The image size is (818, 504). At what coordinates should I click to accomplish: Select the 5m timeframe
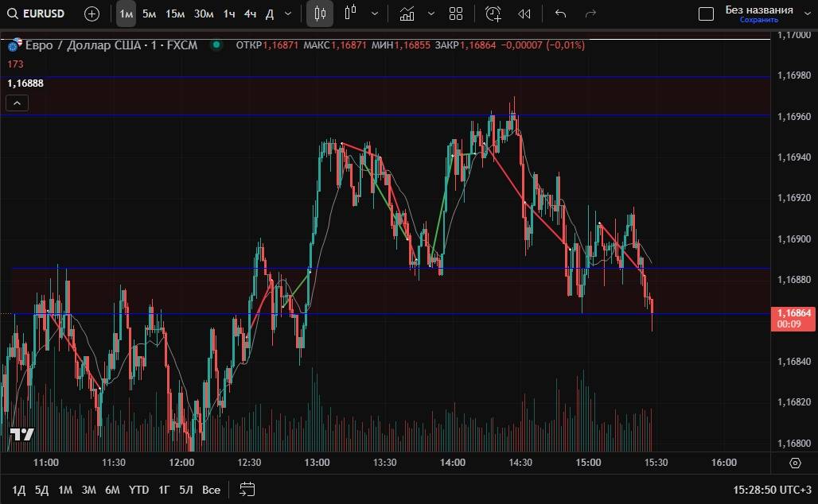[x=150, y=14]
